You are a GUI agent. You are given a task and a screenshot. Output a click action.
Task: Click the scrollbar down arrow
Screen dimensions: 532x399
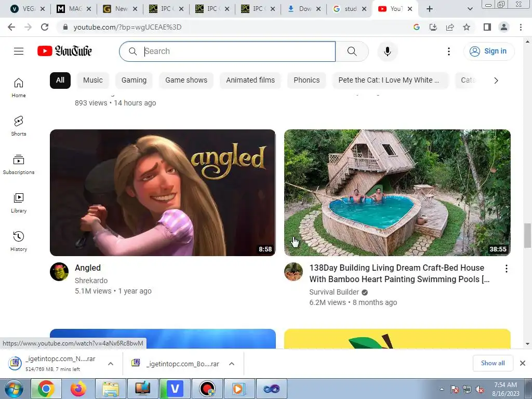(527, 344)
